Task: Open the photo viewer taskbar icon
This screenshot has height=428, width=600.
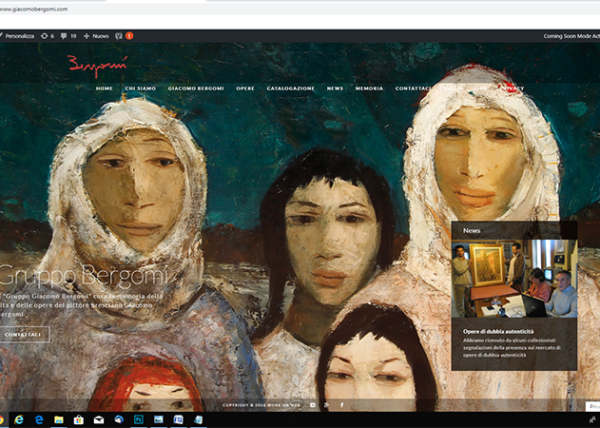Action: point(158,420)
